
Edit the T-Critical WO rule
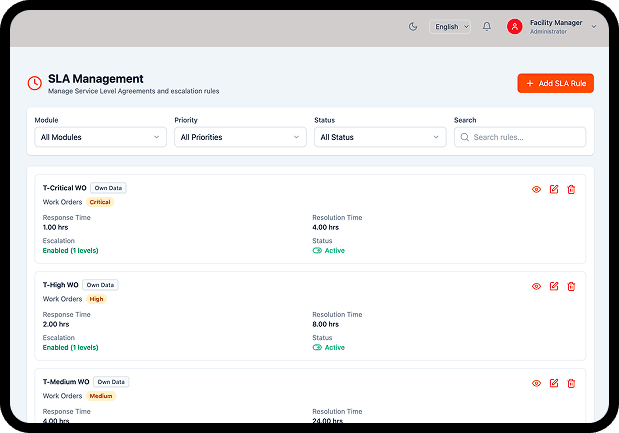pyautogui.click(x=554, y=189)
